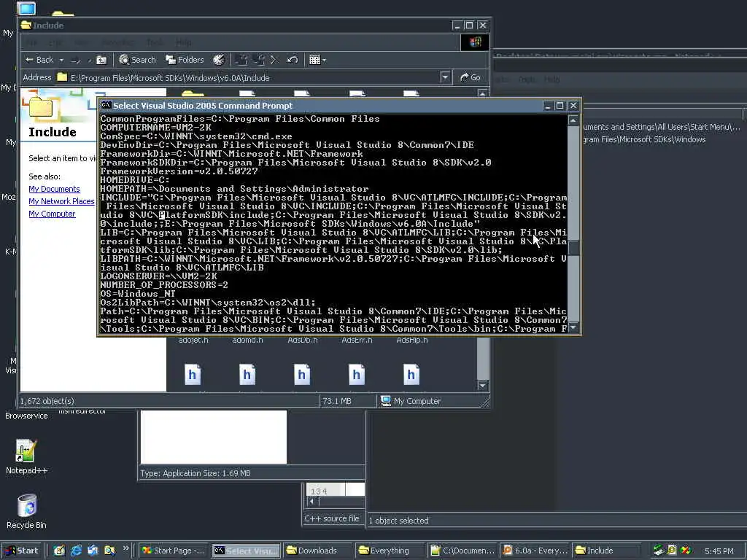
Task: Click the Recycle Bin desktop icon
Action: point(26,511)
